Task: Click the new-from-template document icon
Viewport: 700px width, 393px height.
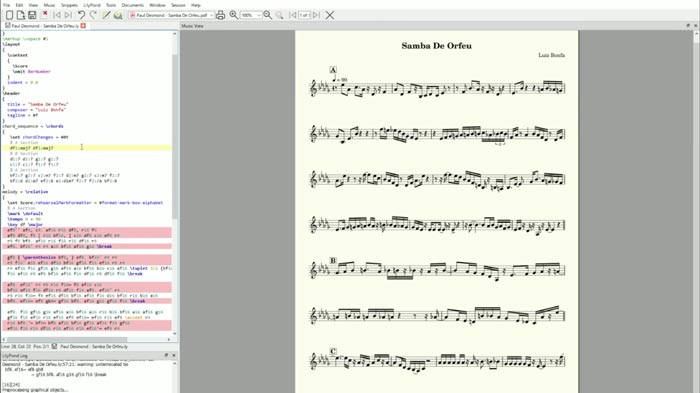Action: (x=21, y=15)
